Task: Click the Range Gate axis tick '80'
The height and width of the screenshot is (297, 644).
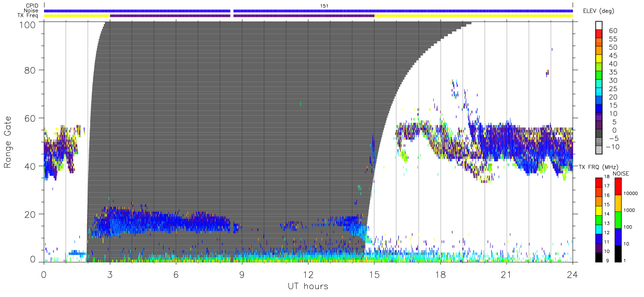Action: [30, 70]
